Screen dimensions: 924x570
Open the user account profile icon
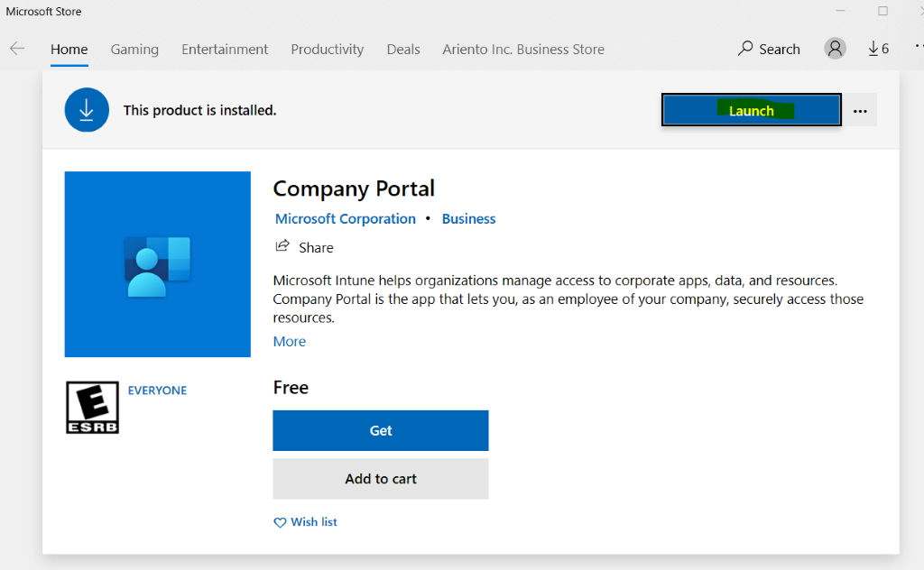click(836, 49)
